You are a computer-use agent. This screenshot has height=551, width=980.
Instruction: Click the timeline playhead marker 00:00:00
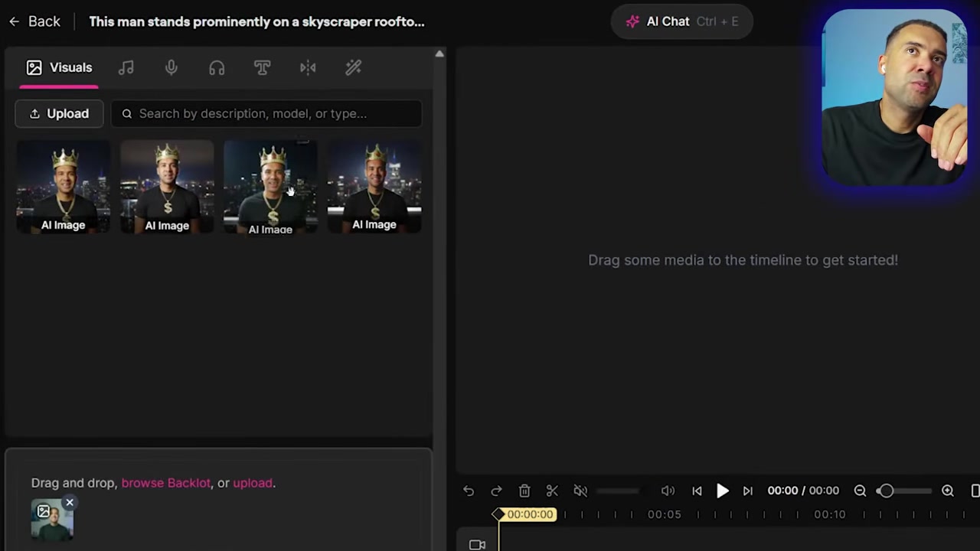(524, 514)
